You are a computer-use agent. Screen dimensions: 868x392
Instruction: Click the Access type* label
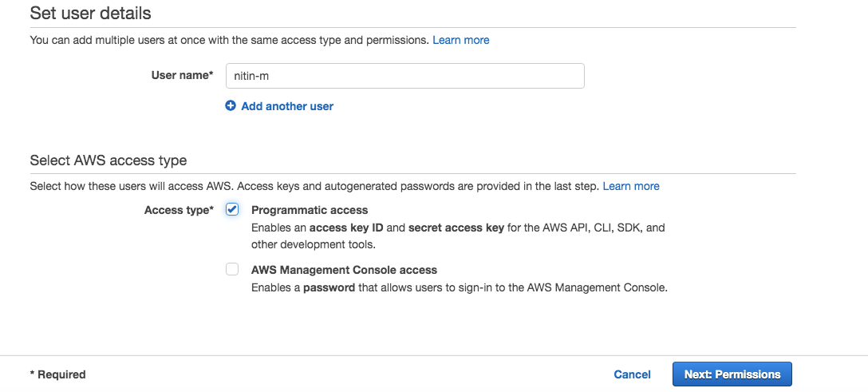coord(179,210)
